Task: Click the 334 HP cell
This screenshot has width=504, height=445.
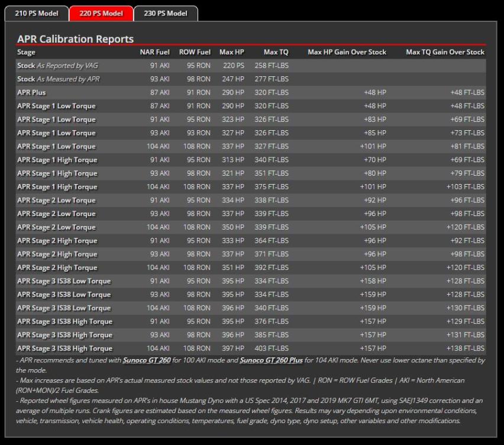Action: click(x=233, y=201)
